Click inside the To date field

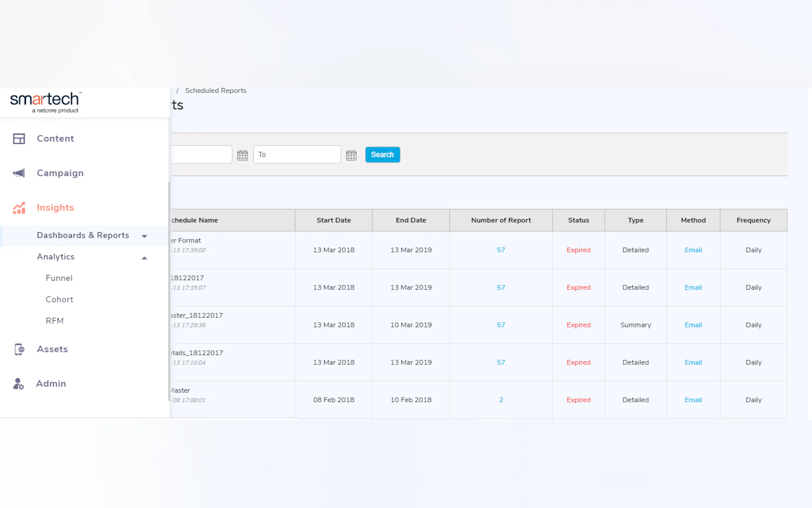(297, 155)
